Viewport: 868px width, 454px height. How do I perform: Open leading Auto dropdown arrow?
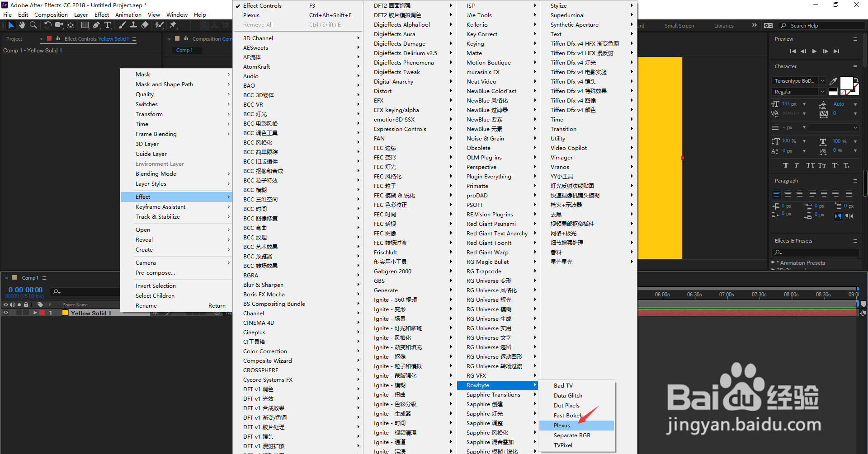[x=855, y=104]
